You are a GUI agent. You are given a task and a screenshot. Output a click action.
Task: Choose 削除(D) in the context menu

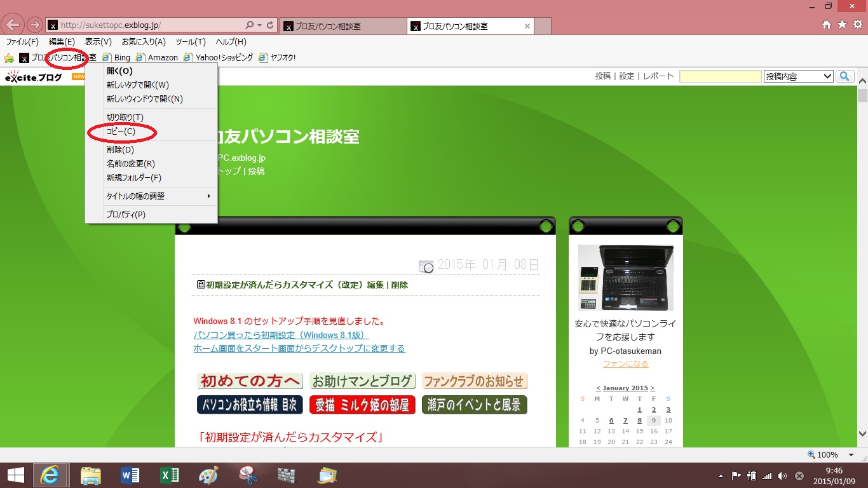point(151,150)
